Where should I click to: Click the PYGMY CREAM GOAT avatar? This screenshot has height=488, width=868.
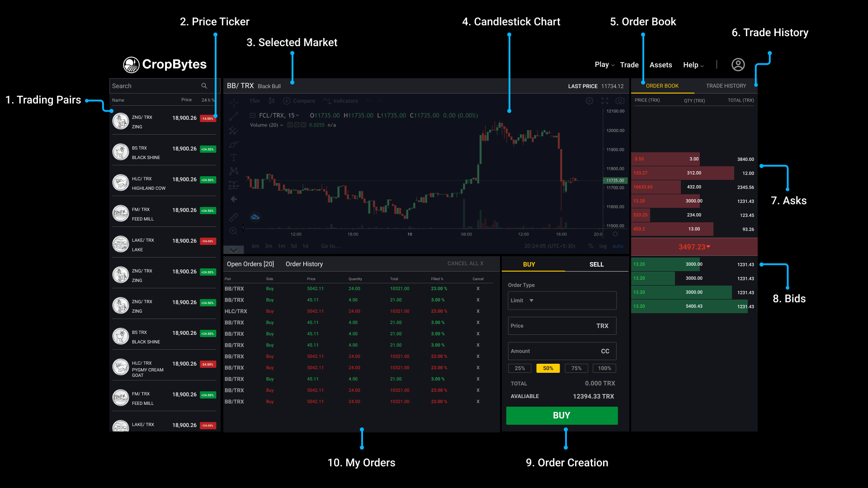(121, 367)
